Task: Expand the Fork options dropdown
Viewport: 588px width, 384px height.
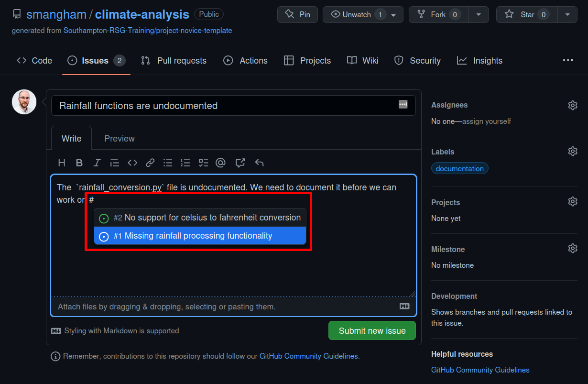Action: [479, 14]
